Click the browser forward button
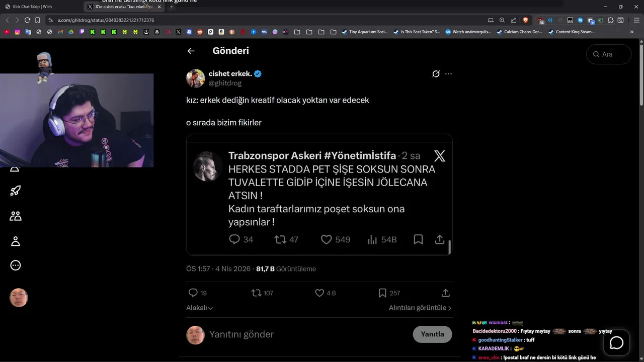644x362 pixels. [17, 20]
